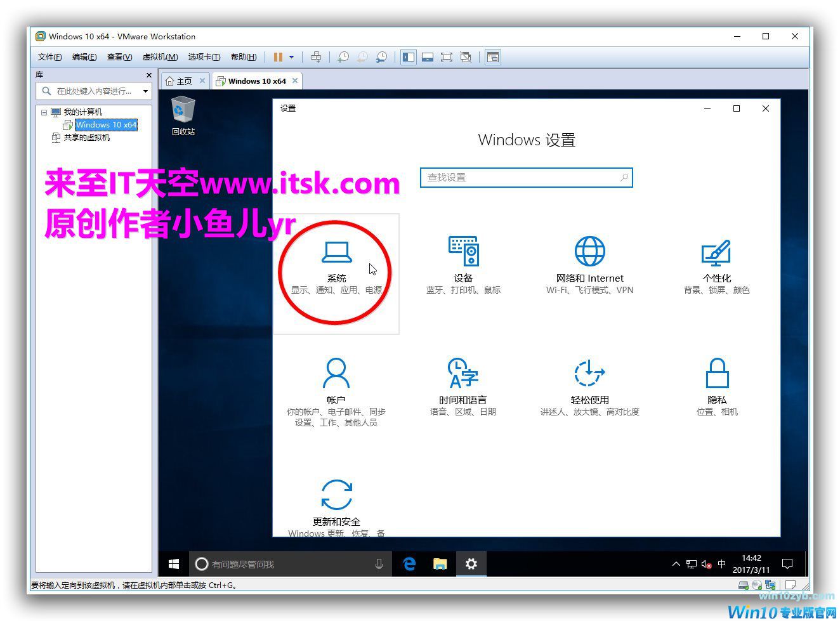Select the 回收站 desktop icon

coord(183,115)
